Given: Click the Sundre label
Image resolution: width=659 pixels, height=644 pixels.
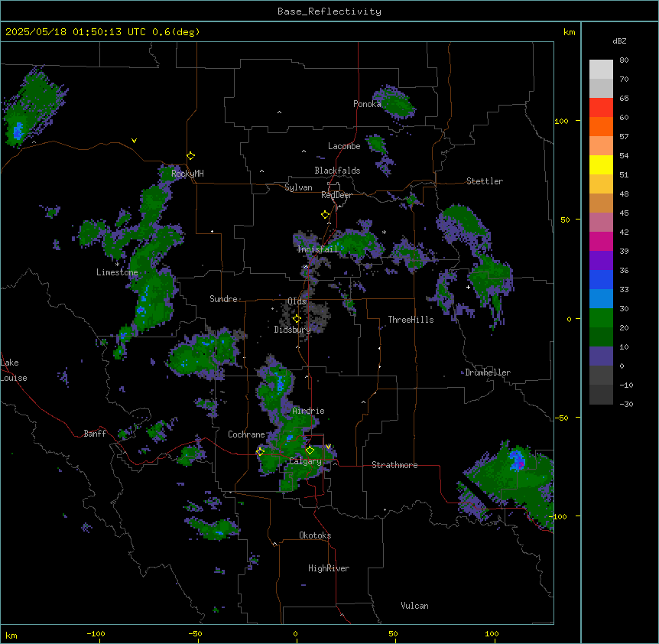Looking at the screenshot, I should [223, 299].
